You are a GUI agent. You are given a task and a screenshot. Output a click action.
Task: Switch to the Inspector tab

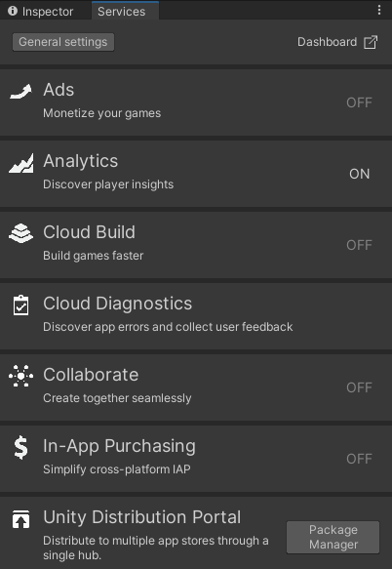pyautogui.click(x=41, y=12)
